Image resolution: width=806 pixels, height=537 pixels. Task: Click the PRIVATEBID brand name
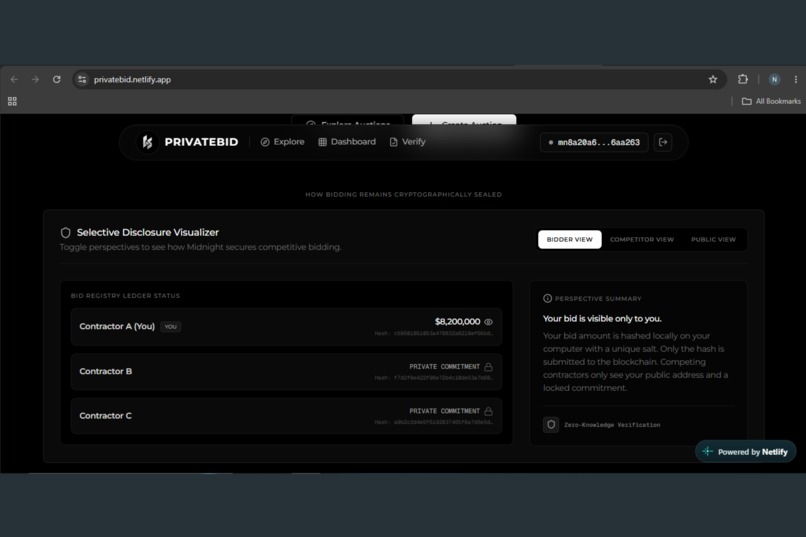click(201, 142)
